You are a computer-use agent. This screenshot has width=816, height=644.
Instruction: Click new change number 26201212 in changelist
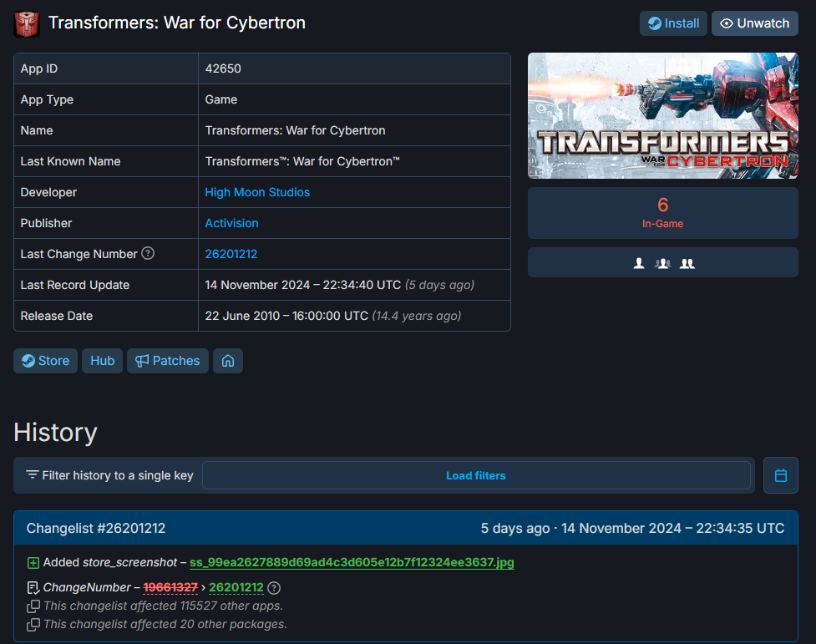236,587
